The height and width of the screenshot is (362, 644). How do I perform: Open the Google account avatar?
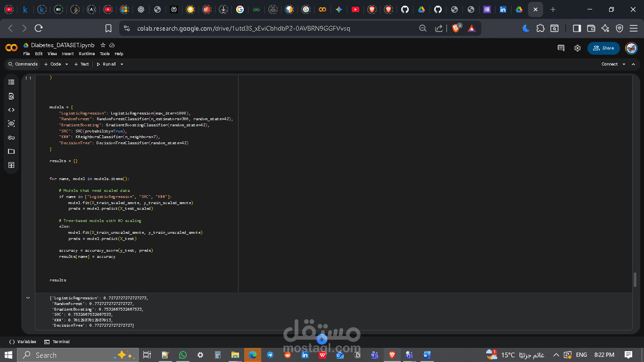click(x=631, y=48)
